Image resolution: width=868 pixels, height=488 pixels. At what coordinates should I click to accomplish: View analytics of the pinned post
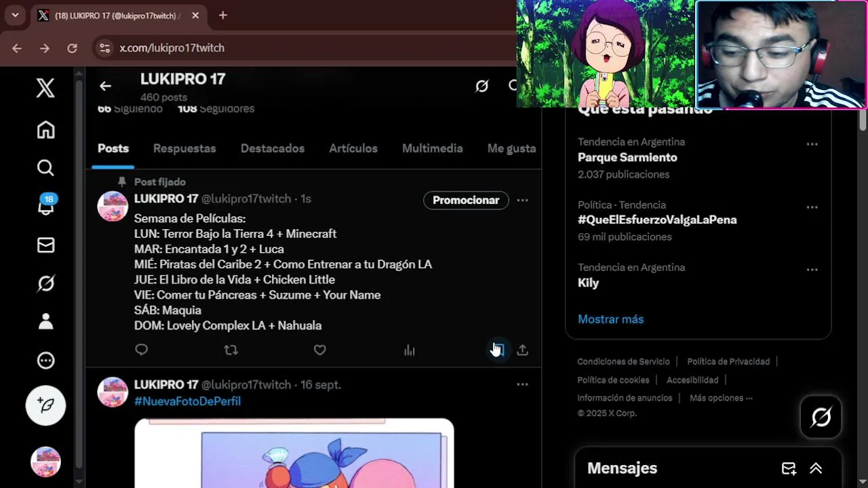click(x=409, y=350)
